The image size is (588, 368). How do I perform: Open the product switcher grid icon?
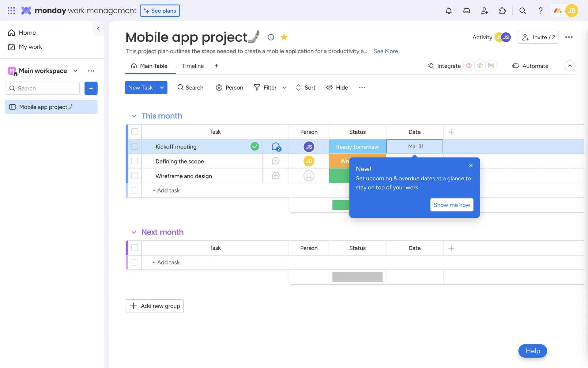click(11, 11)
